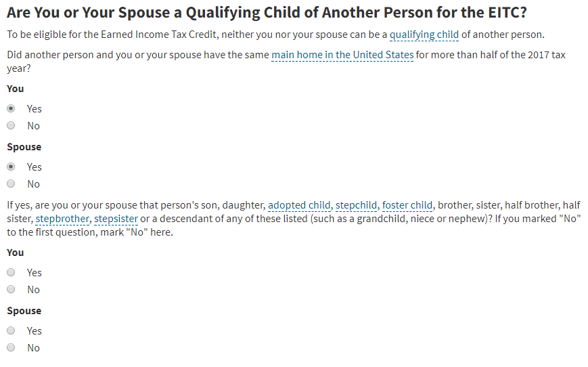Select No radio for You, main home question
588x367 pixels.
pyautogui.click(x=11, y=125)
